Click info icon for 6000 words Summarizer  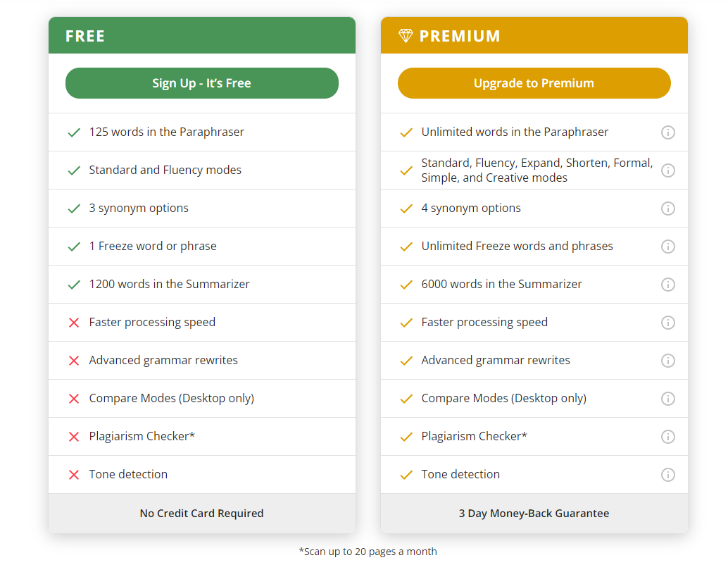(x=667, y=285)
